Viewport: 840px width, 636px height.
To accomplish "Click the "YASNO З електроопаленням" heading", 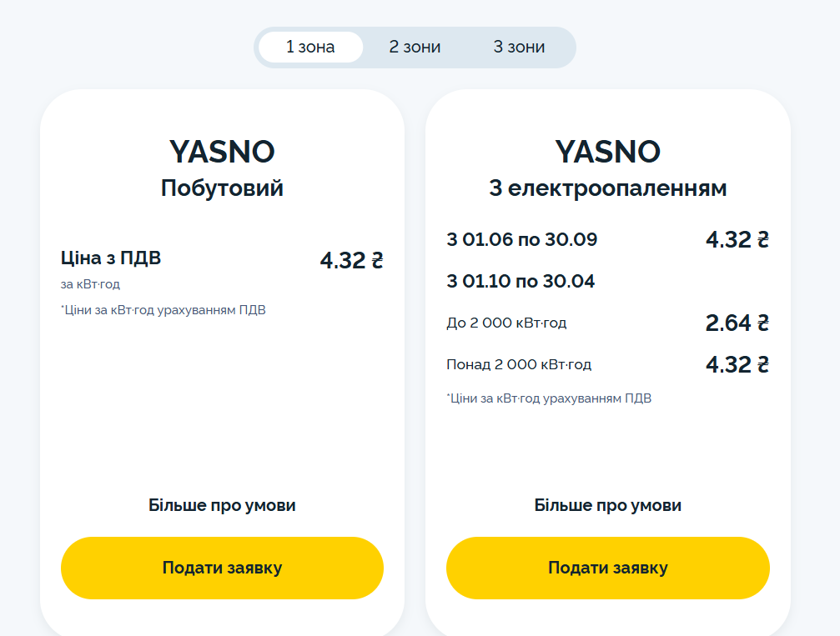I will 608,167.
